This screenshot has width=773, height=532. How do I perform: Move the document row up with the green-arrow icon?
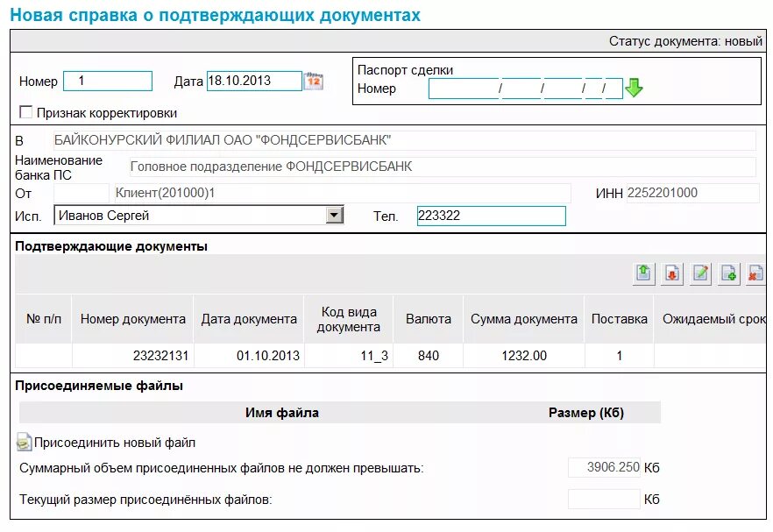[643, 273]
